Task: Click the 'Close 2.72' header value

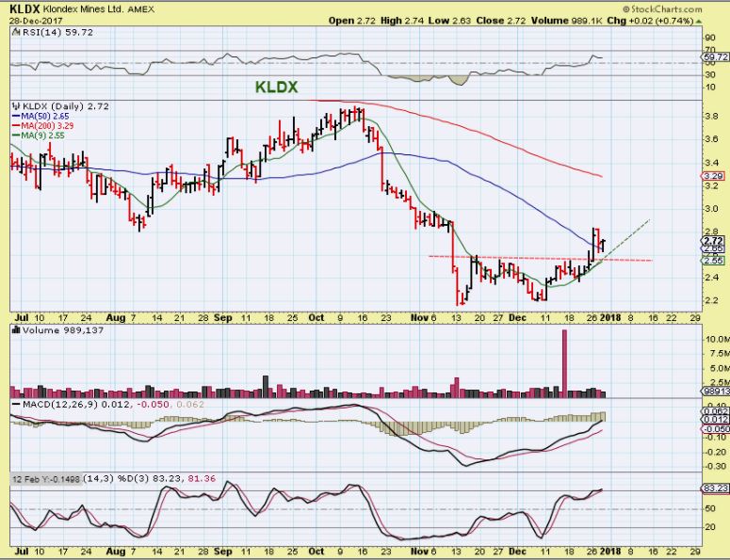Action: [x=501, y=21]
